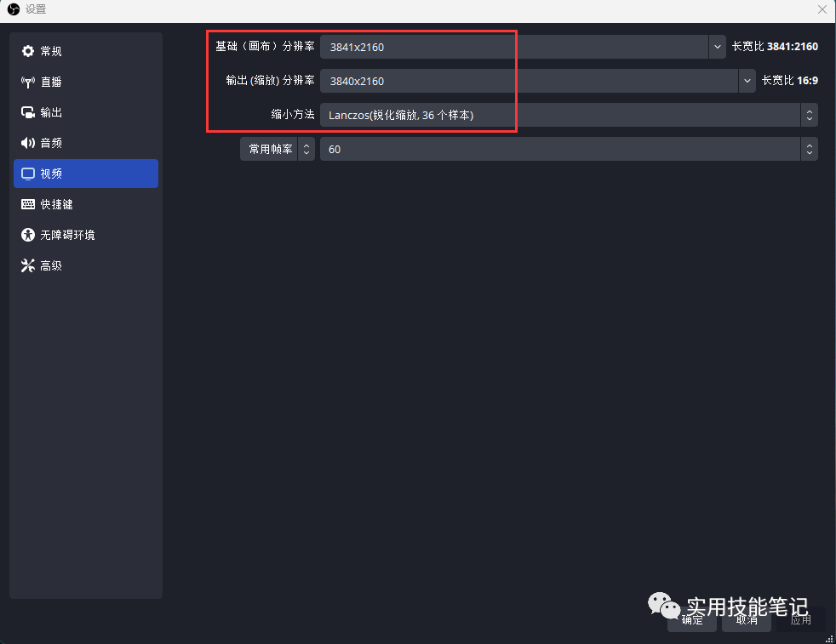Expand the 输出(缩放)分辨率 dropdown arrow
The image size is (836, 644).
tap(747, 81)
